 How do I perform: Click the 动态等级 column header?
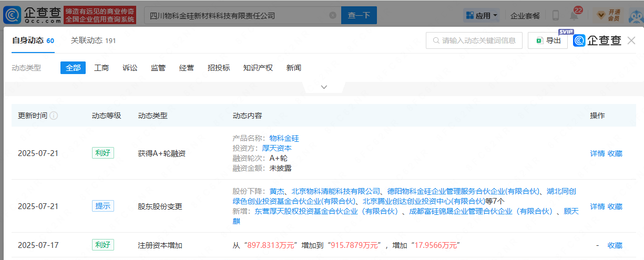coord(107,116)
